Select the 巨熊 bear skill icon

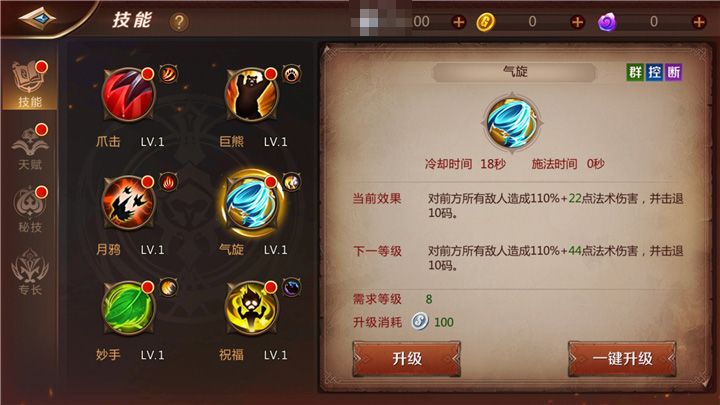(x=252, y=95)
